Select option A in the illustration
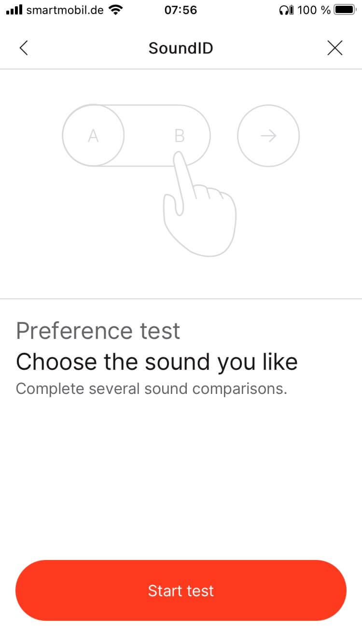 [93, 136]
